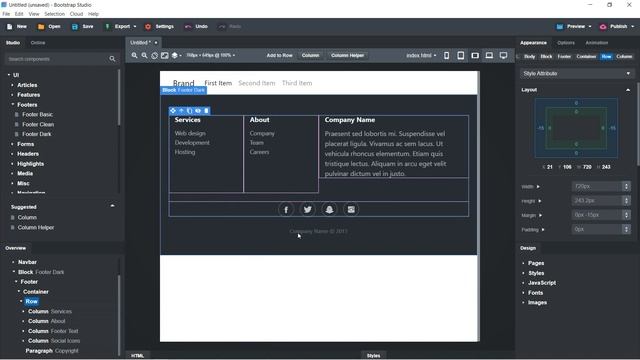Viewport: 640px width, 360px height.
Task: Click the reset zoom icon
Action: coord(154,56)
